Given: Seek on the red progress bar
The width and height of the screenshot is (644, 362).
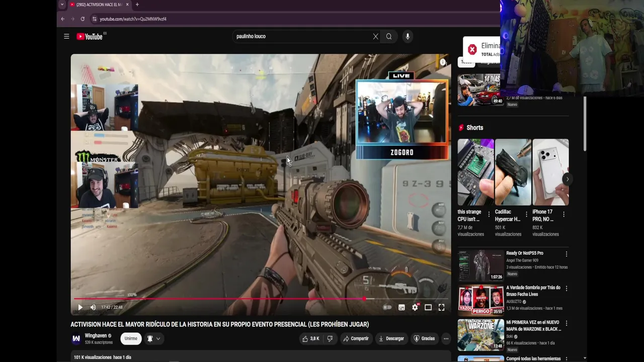Looking at the screenshot, I should pos(261,299).
